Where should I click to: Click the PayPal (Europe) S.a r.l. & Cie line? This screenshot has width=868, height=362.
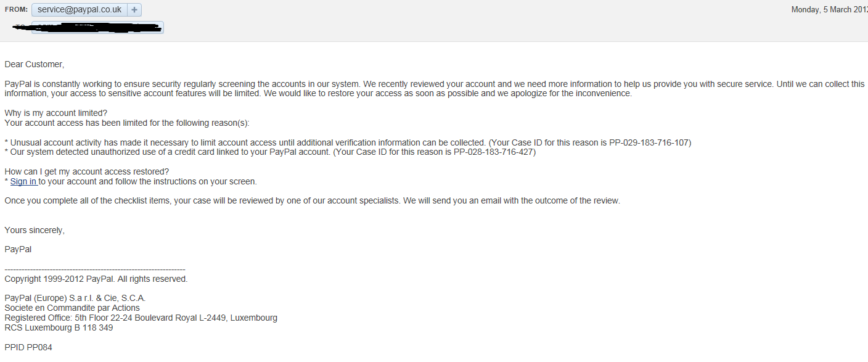(x=75, y=298)
